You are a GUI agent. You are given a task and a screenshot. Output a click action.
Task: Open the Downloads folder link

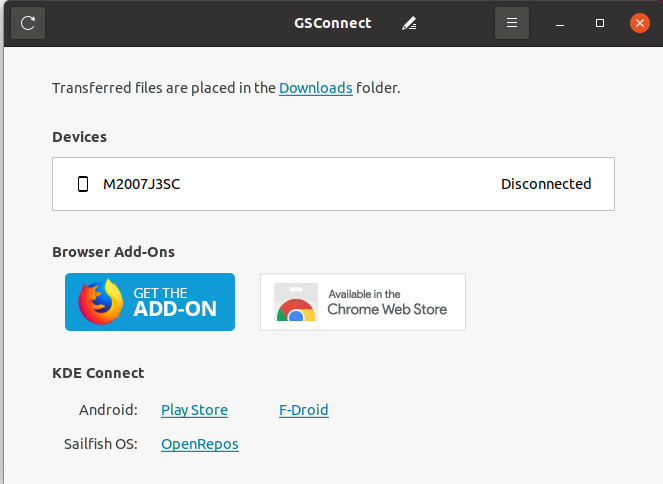point(315,88)
